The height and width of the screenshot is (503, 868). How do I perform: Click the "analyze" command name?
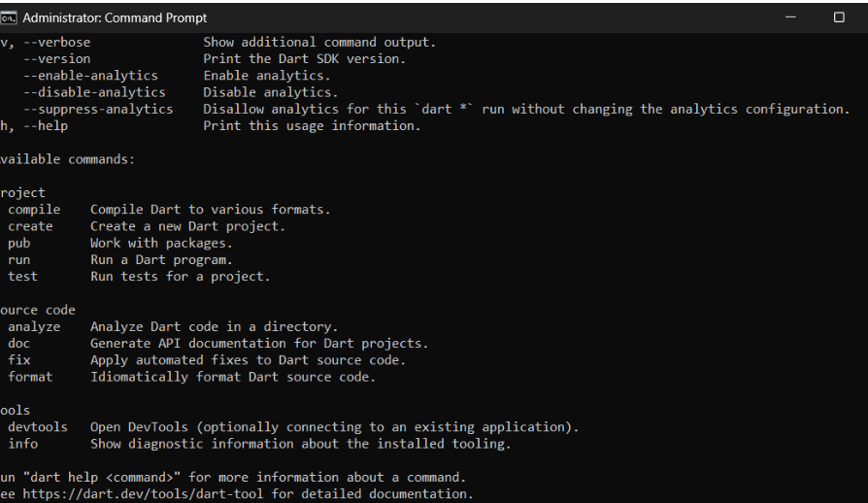tap(34, 327)
